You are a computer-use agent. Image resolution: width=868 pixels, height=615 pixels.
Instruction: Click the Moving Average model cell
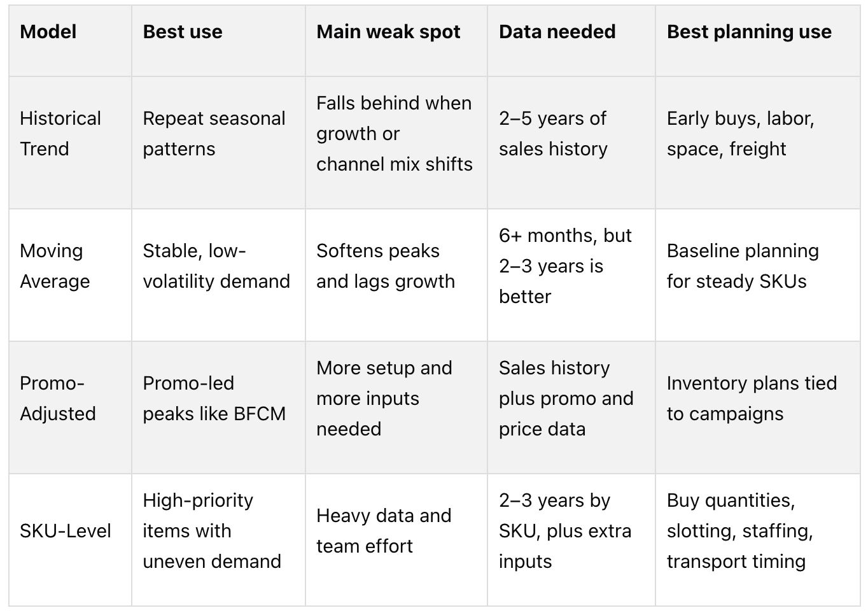click(x=70, y=275)
